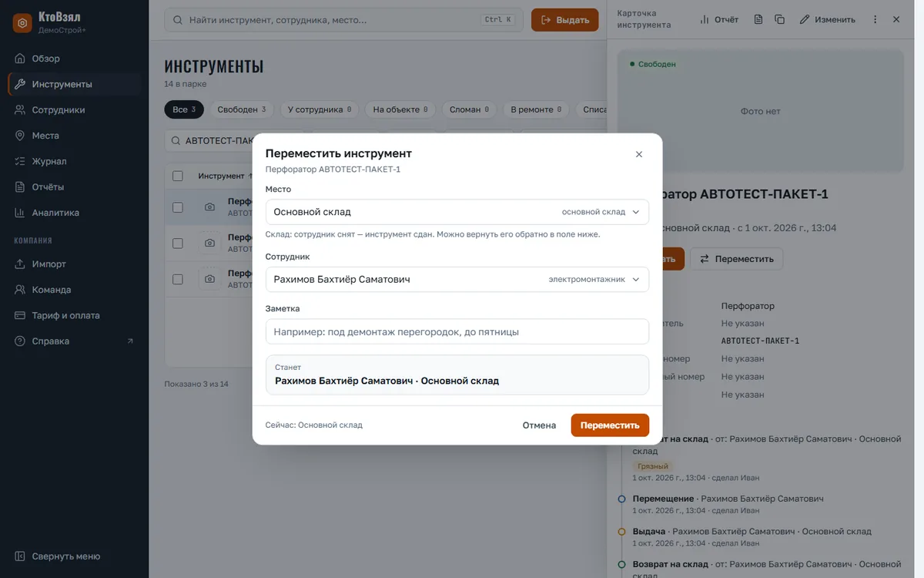924x578 pixels.
Task: Click the Сотрудники people icon
Action: tap(21, 110)
